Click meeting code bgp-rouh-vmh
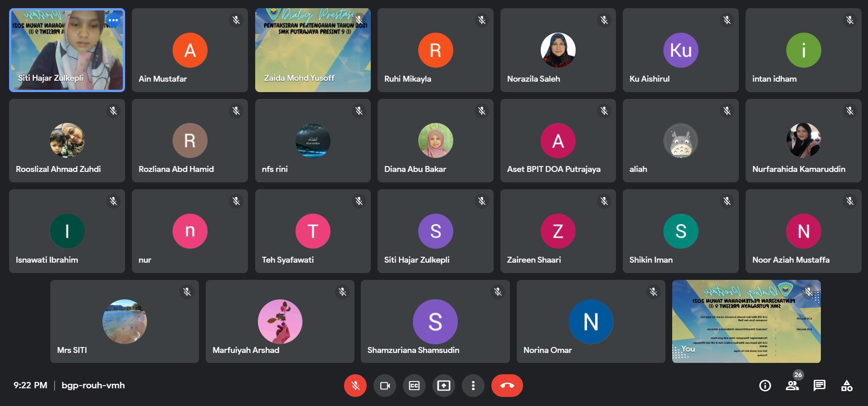The image size is (868, 406). point(93,385)
